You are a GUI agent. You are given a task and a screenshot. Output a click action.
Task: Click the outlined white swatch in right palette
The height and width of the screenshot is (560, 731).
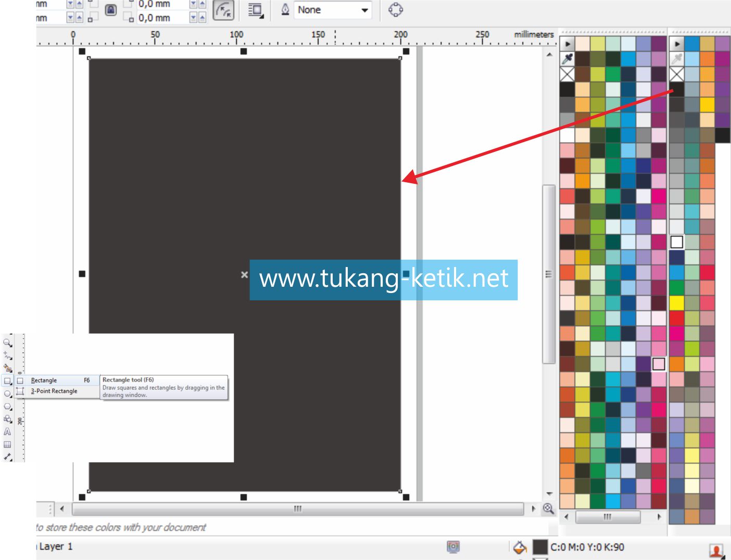pos(676,241)
